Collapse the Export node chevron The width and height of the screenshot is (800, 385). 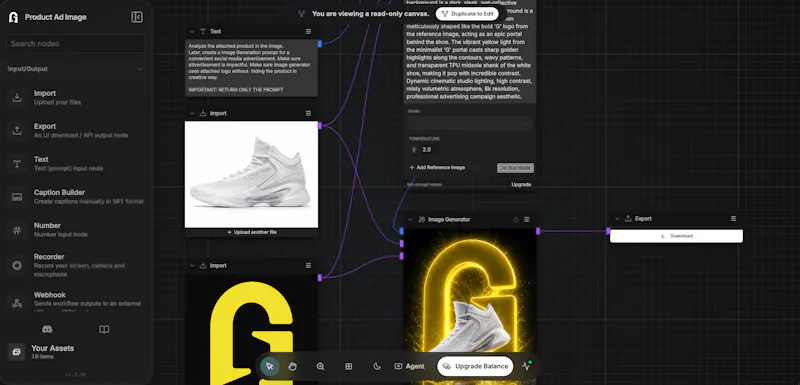tap(617, 219)
